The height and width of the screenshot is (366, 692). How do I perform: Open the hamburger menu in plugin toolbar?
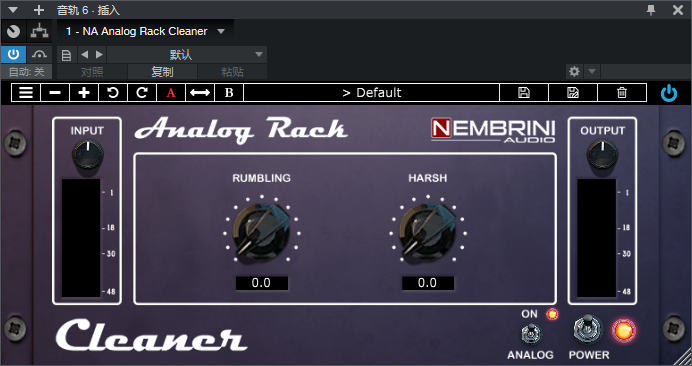coord(26,93)
